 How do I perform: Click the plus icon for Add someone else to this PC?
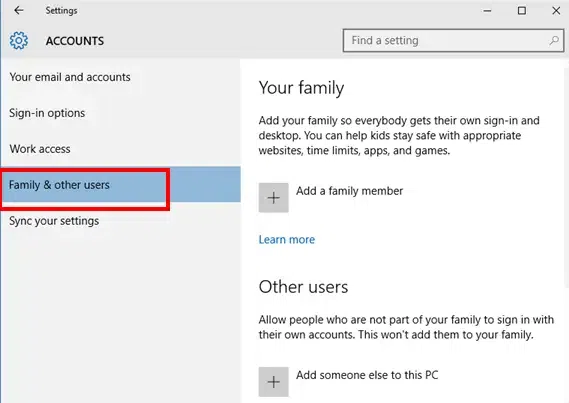tap(274, 382)
